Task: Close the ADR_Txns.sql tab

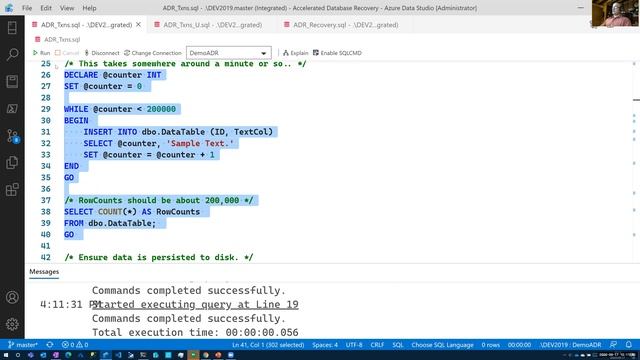Action: [x=138, y=24]
